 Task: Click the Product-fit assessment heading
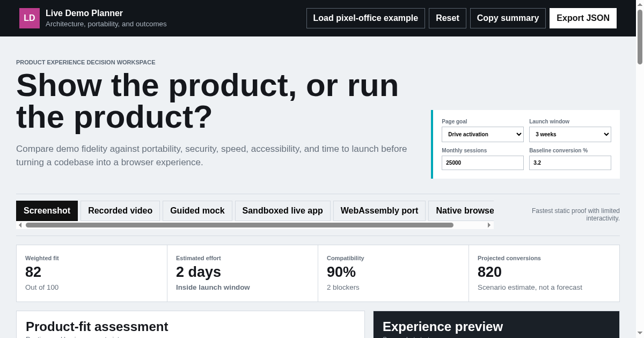pyautogui.click(x=97, y=327)
